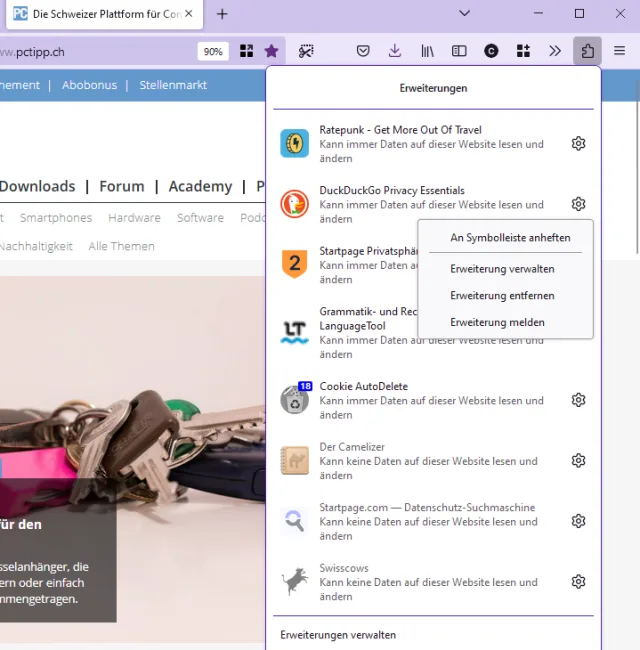Image resolution: width=640 pixels, height=650 pixels.
Task: Click the 90% zoom level indicator
Action: pos(213,51)
